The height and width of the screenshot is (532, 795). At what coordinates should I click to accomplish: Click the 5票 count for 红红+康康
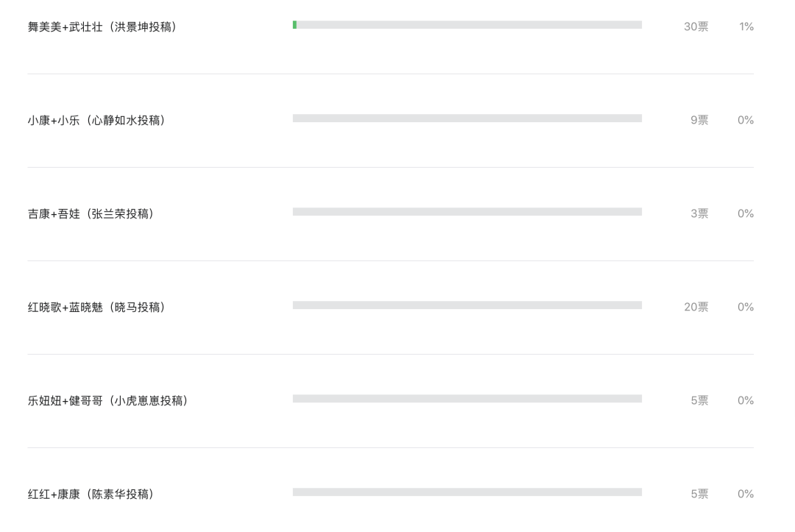point(699,494)
